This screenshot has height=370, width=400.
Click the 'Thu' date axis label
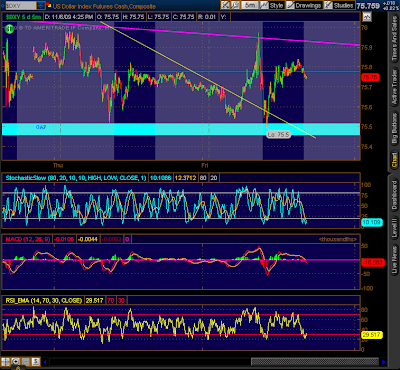tap(58, 166)
